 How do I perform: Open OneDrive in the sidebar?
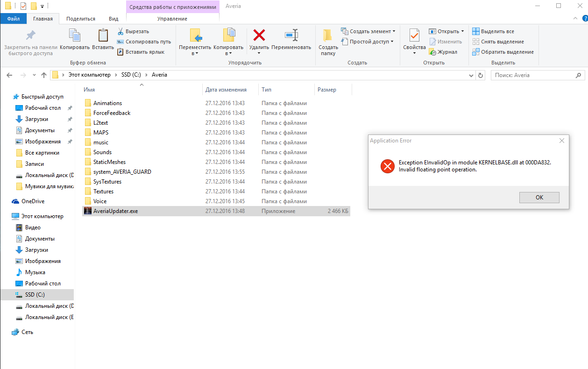coord(33,201)
